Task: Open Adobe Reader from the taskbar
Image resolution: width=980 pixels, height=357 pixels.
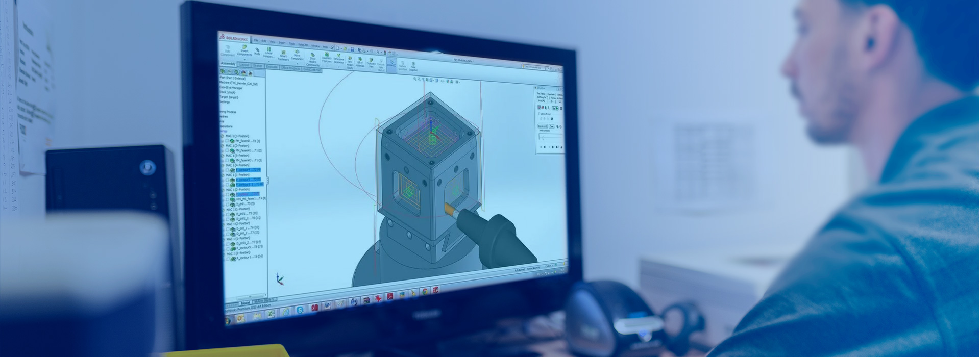Action: click(x=390, y=297)
